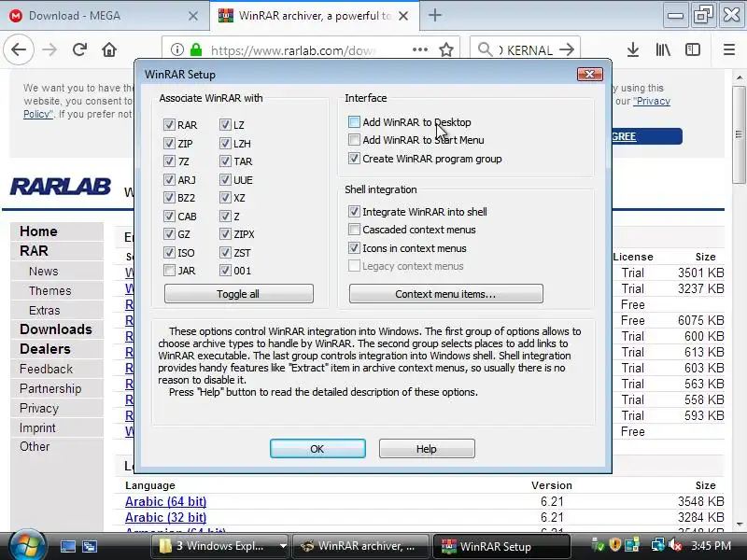Click the browser forward arrow
The width and height of the screenshot is (747, 560).
pyautogui.click(x=49, y=49)
